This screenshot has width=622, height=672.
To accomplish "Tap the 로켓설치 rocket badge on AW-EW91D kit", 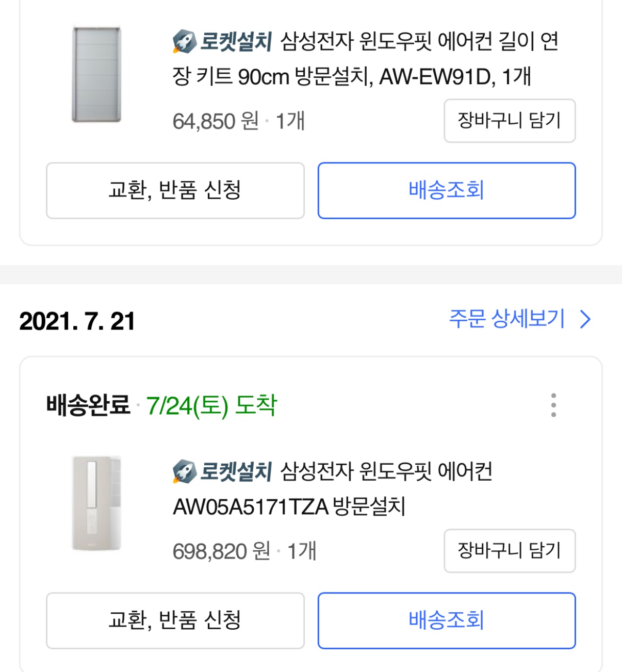I will click(x=222, y=42).
